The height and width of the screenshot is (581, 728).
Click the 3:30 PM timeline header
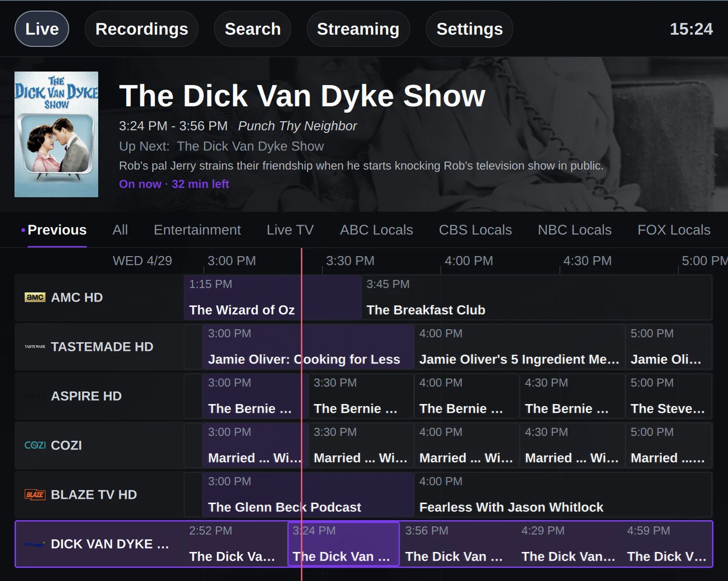coord(350,261)
